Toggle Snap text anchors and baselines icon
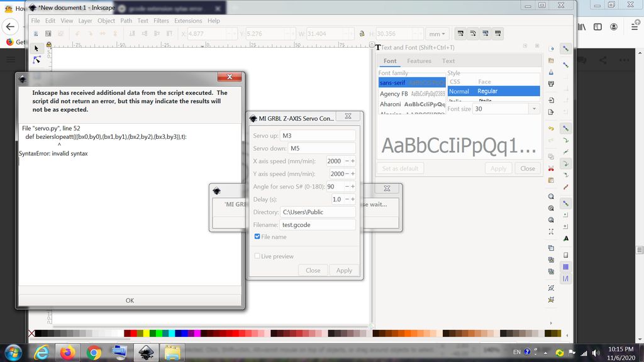Image resolution: width=644 pixels, height=362 pixels. coord(566,238)
